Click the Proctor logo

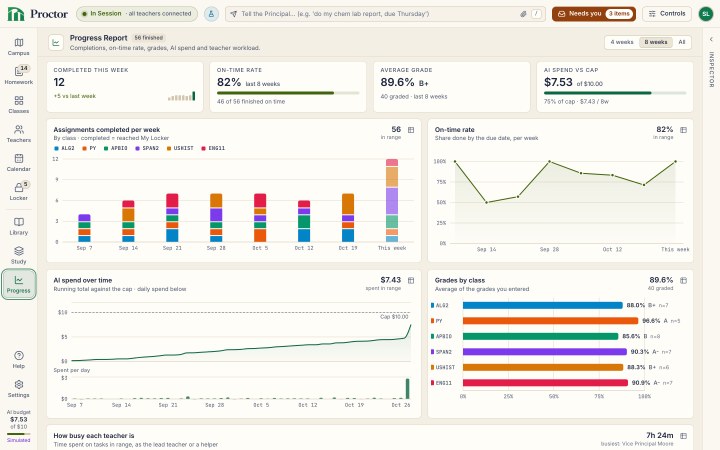38,14
